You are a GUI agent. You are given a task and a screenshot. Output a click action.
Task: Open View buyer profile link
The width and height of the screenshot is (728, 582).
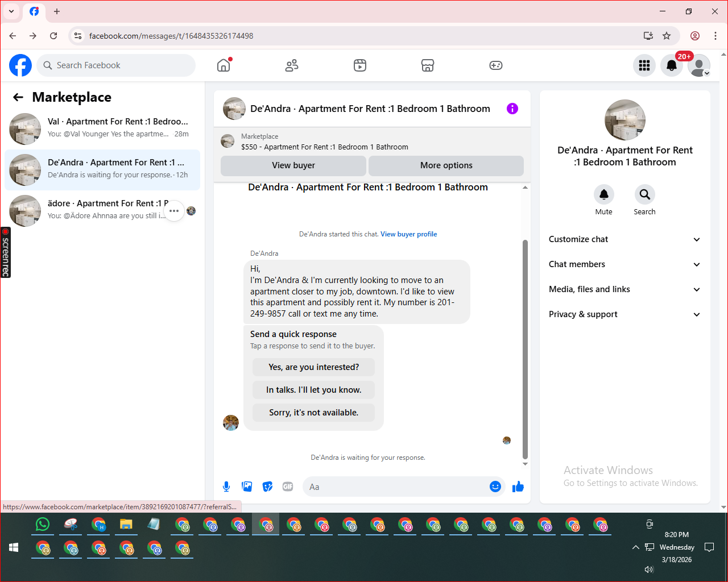tap(409, 234)
